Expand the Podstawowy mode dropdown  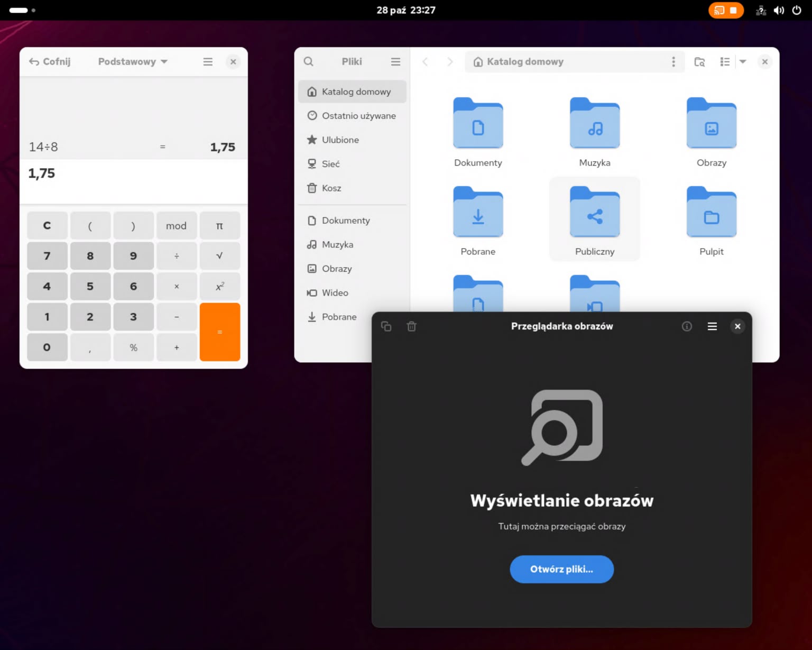click(133, 62)
